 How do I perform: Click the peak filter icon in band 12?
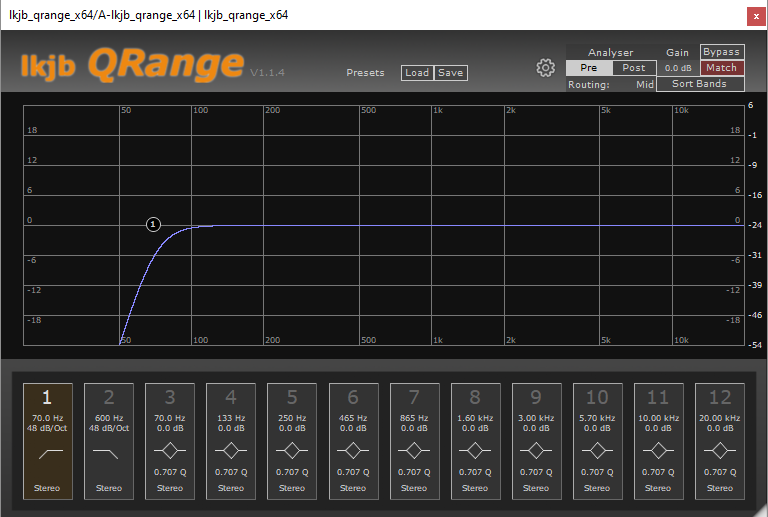720,450
